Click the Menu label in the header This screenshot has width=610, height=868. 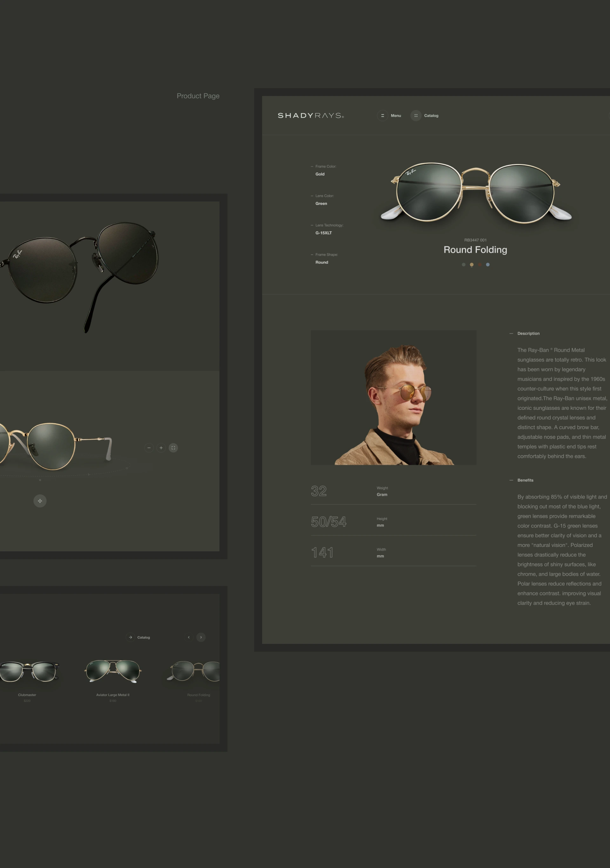coord(396,116)
